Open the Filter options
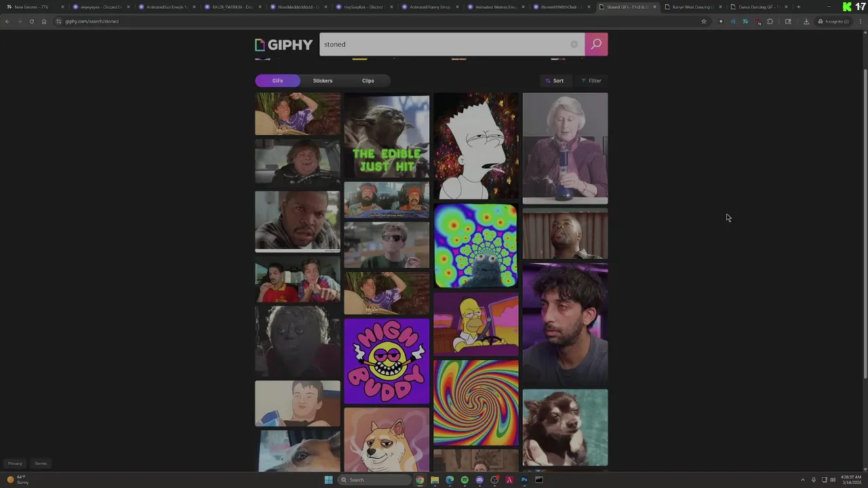 pyautogui.click(x=591, y=81)
